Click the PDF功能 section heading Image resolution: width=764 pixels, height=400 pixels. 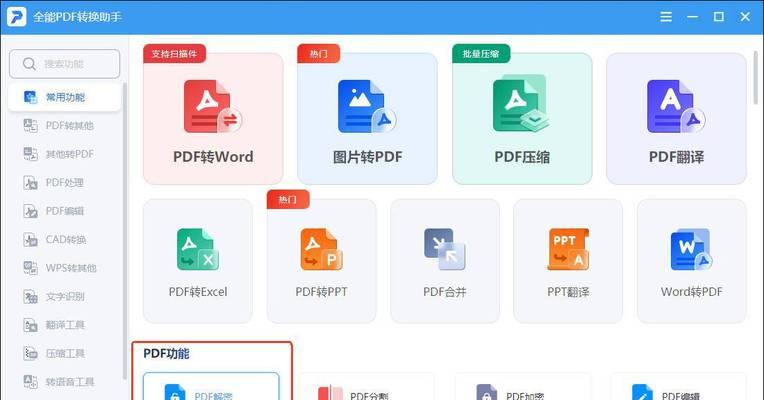tap(166, 353)
